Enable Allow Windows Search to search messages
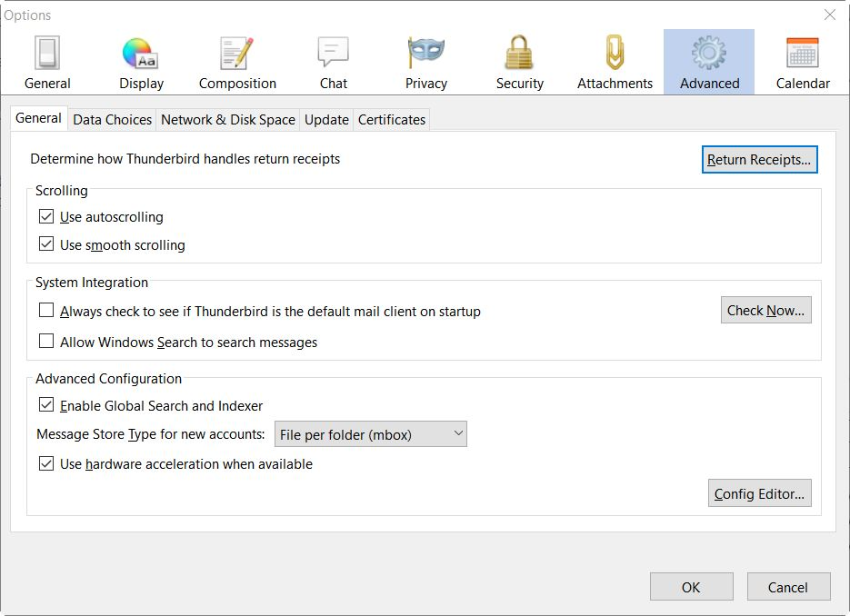This screenshot has width=850, height=616. coord(46,343)
